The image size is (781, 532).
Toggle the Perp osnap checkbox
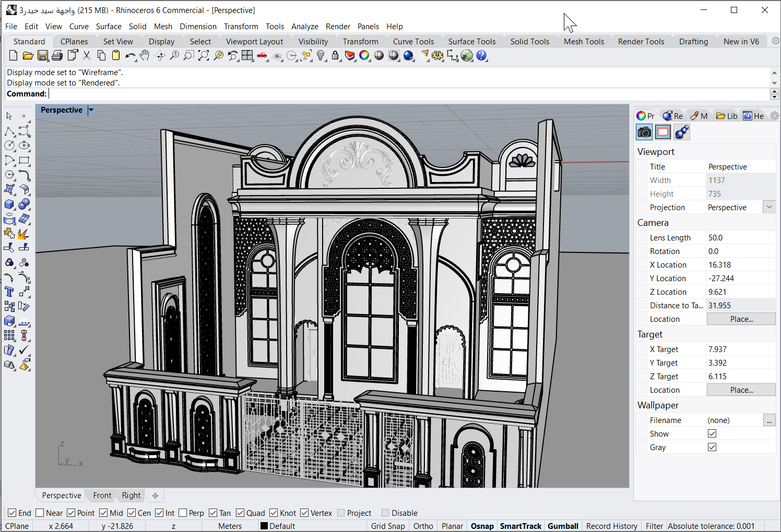click(x=183, y=513)
